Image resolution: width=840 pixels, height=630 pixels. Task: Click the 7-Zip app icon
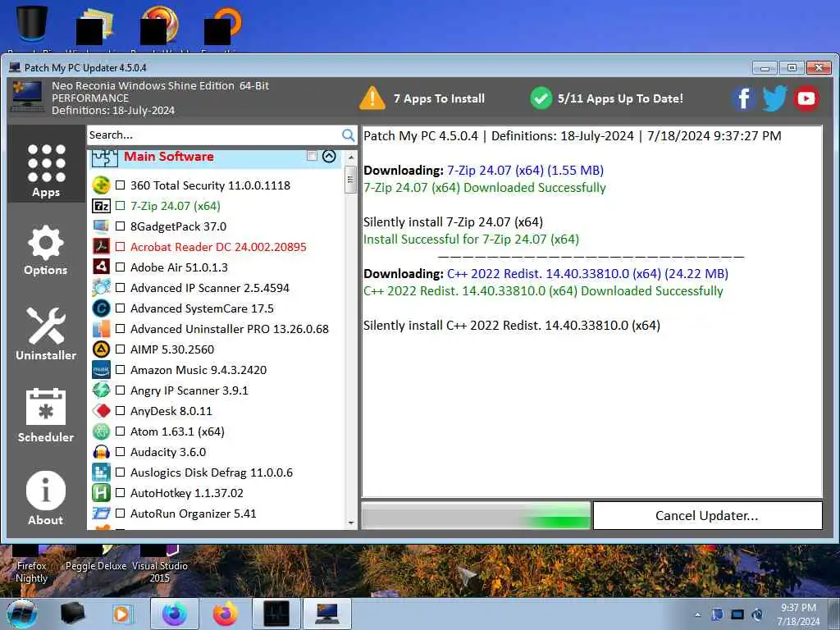click(x=101, y=206)
